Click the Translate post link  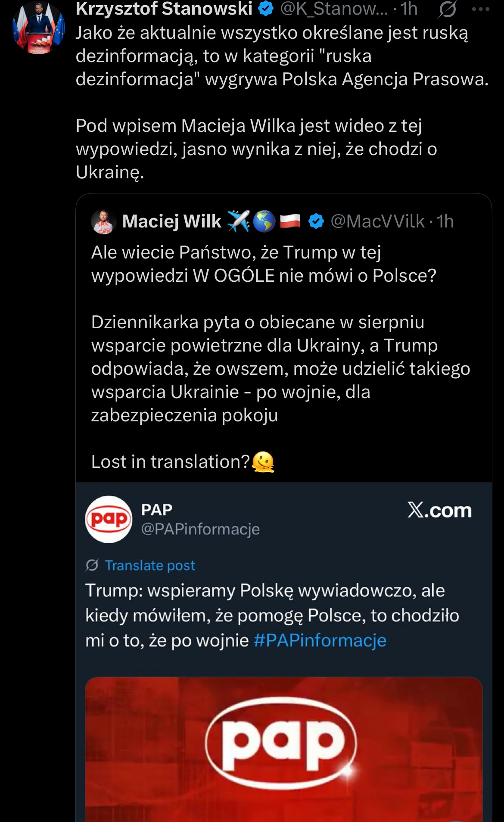coord(150,565)
